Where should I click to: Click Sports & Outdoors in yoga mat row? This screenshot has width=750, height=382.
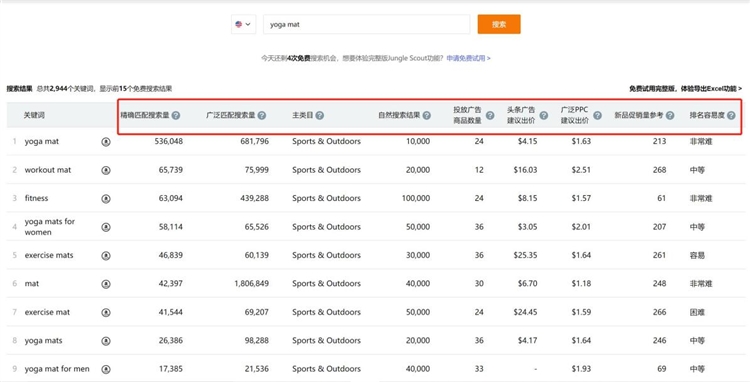(x=326, y=141)
